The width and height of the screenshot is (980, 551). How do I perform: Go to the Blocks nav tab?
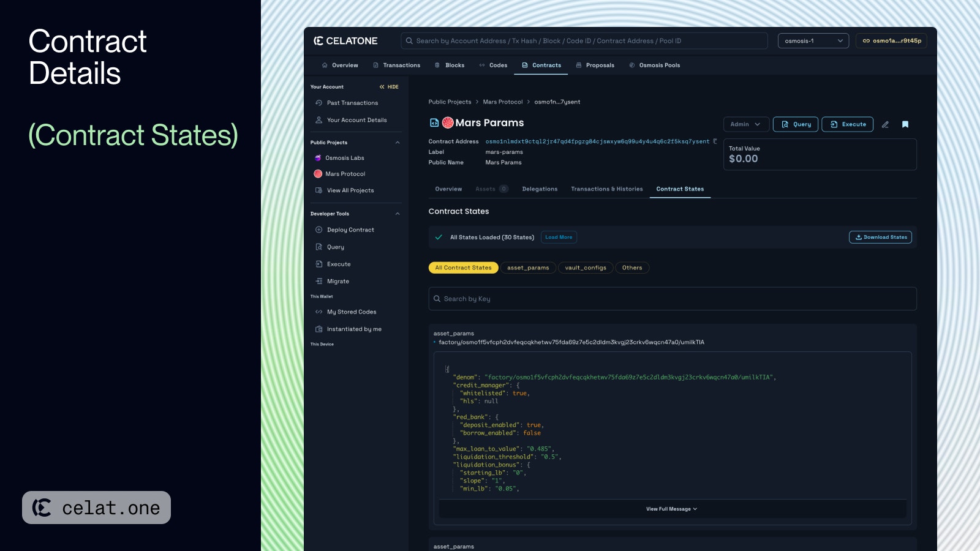tap(450, 66)
